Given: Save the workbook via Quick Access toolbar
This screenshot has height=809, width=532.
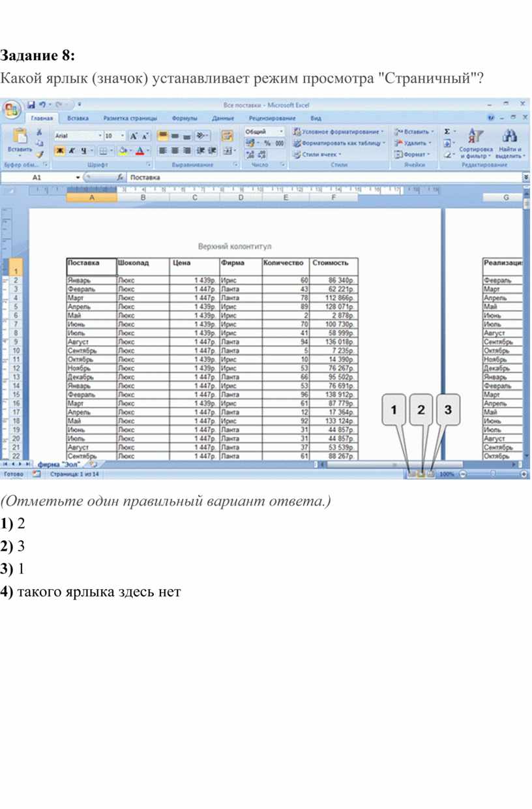Looking at the screenshot, I should (x=30, y=104).
